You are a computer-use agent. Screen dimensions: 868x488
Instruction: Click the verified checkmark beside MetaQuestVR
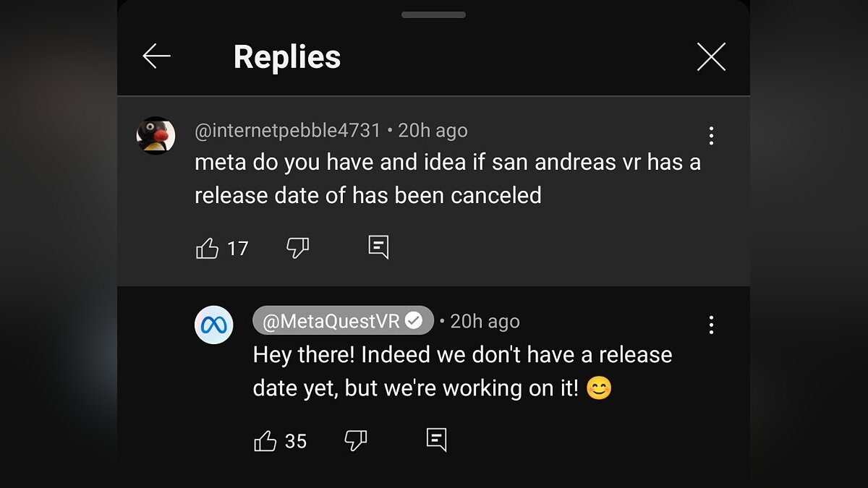(x=414, y=321)
